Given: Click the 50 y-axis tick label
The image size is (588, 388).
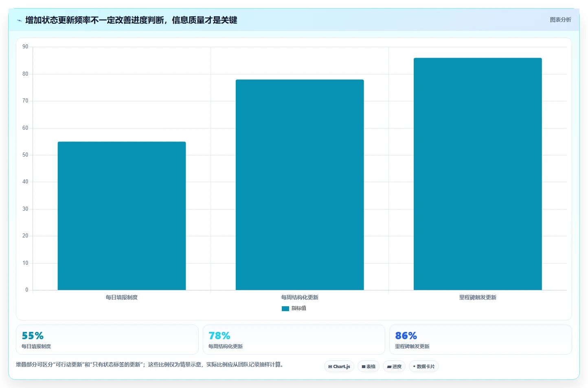Looking at the screenshot, I should (25, 155).
